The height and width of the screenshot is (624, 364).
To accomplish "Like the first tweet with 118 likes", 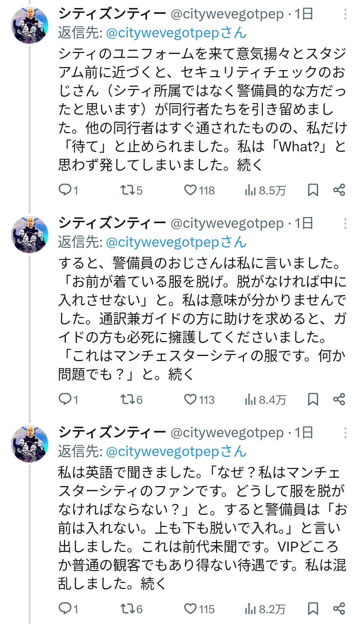I will click(190, 190).
